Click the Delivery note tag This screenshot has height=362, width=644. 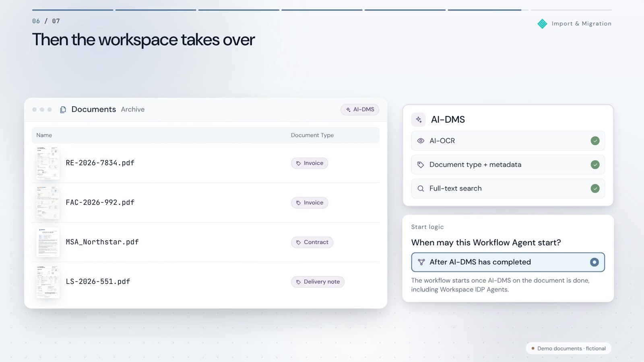pyautogui.click(x=318, y=282)
